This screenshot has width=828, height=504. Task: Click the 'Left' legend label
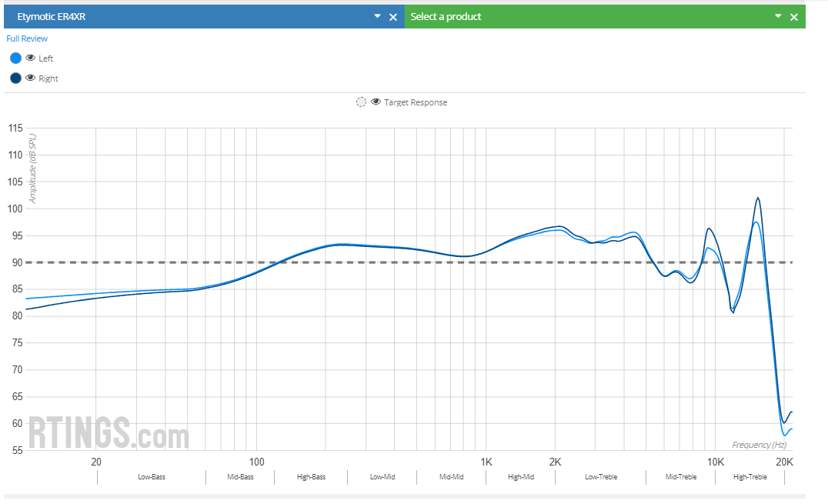tap(46, 58)
